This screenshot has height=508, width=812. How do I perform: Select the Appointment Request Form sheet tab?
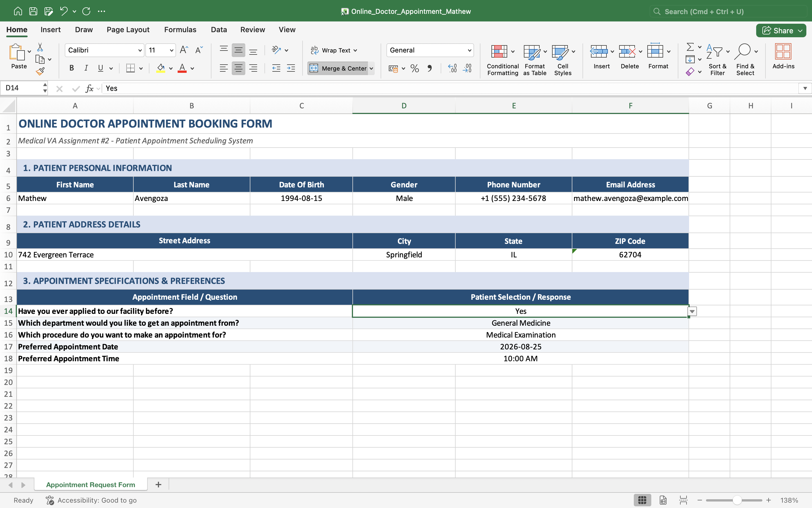91,485
